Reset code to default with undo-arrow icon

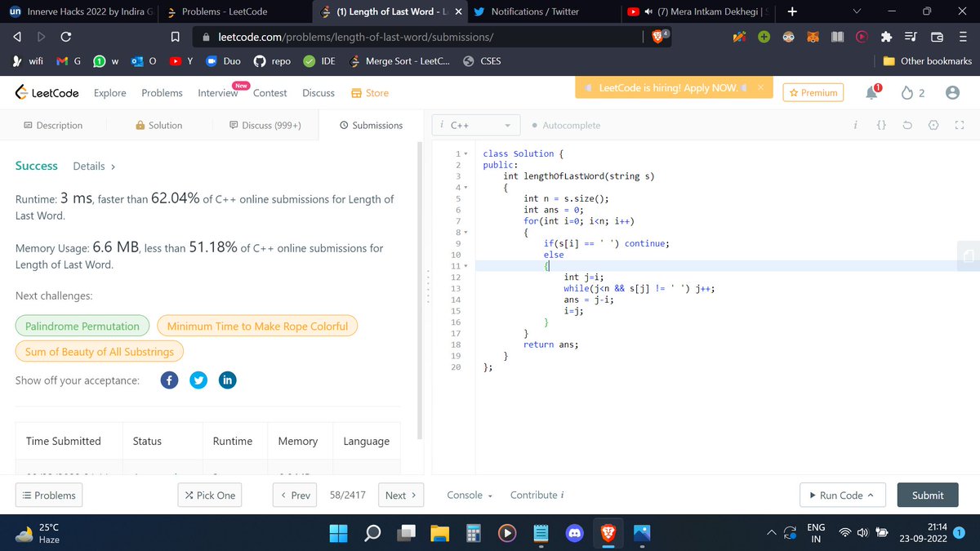click(907, 126)
